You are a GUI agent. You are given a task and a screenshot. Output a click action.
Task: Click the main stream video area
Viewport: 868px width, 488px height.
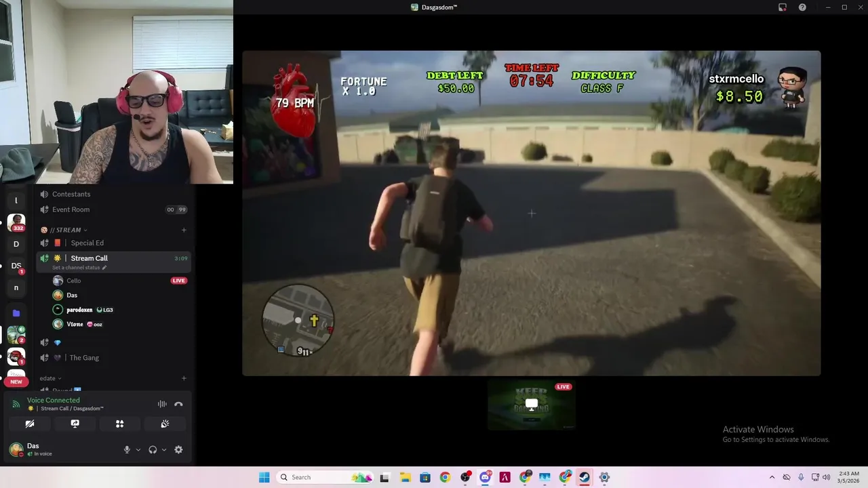tap(532, 213)
